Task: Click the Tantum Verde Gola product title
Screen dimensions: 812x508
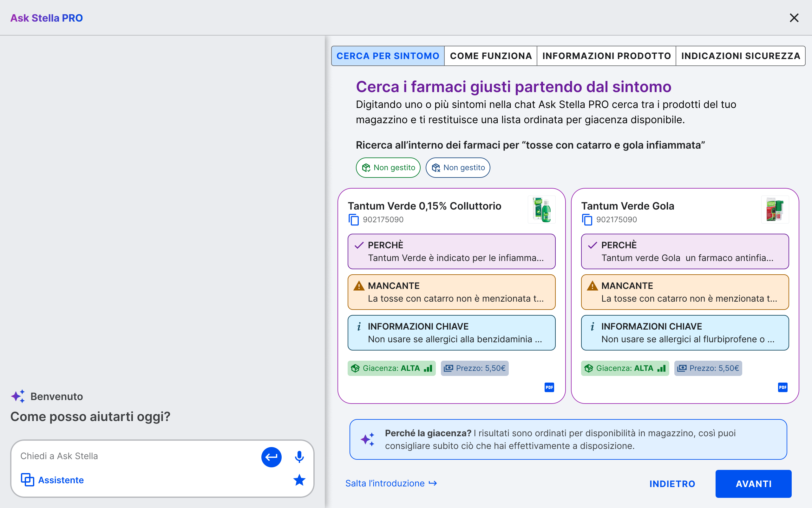Action: coord(627,206)
